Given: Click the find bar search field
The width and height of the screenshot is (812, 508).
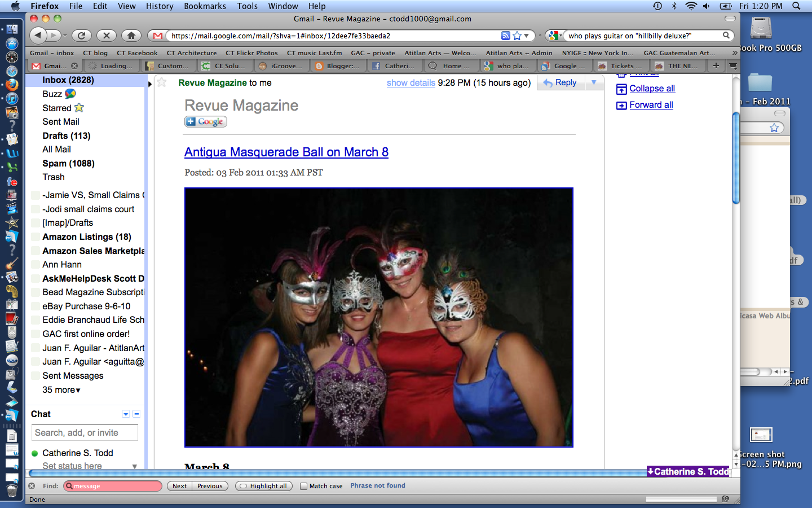Looking at the screenshot, I should coord(113,486).
